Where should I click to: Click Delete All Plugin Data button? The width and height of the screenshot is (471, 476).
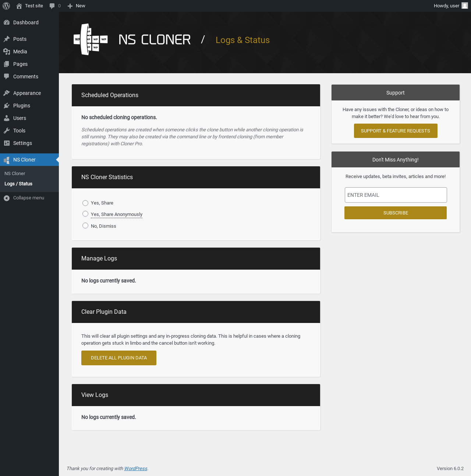click(119, 358)
